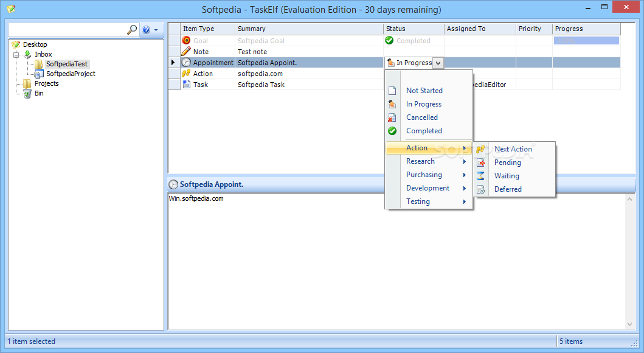Click the Appointment row clock icon
Image resolution: width=644 pixels, height=353 pixels.
[186, 63]
